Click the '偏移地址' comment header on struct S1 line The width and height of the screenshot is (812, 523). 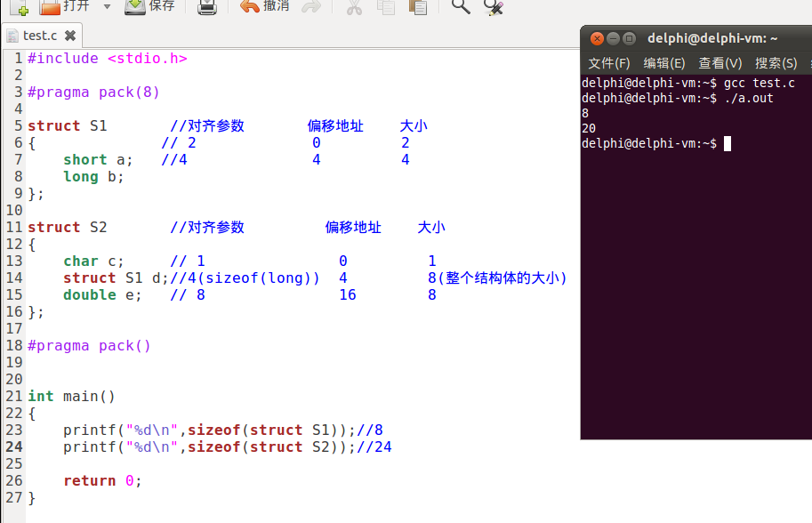[x=335, y=125]
